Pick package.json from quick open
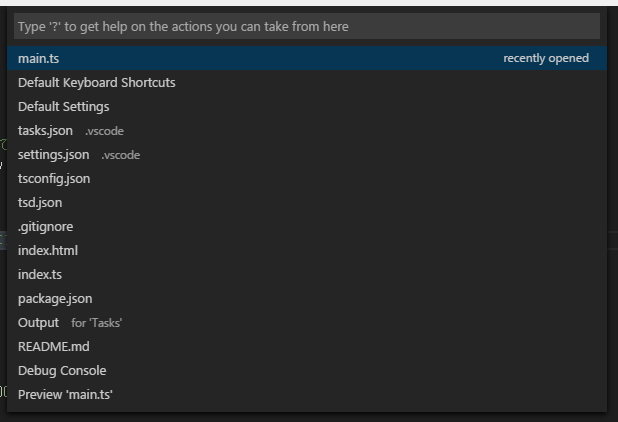This screenshot has height=422, width=618. 307,299
